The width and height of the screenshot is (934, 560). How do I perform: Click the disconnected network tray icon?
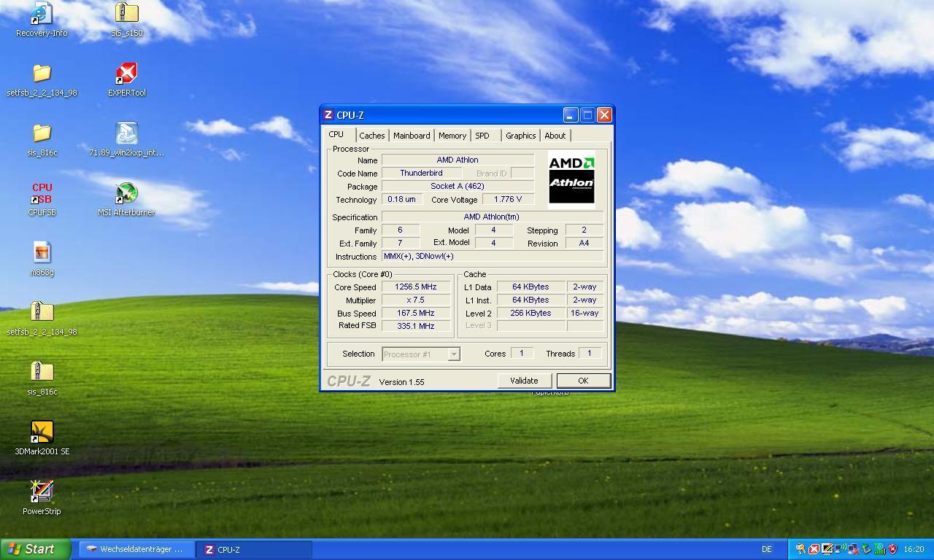point(853,549)
